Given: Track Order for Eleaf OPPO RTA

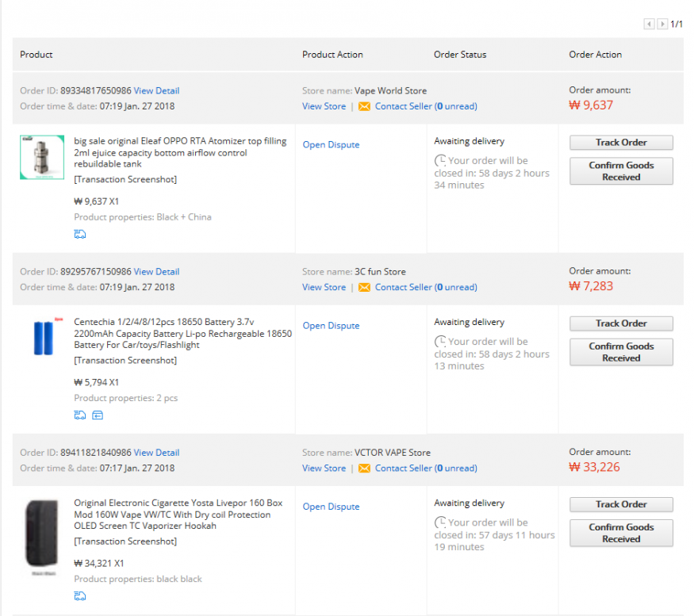Looking at the screenshot, I should [x=621, y=143].
